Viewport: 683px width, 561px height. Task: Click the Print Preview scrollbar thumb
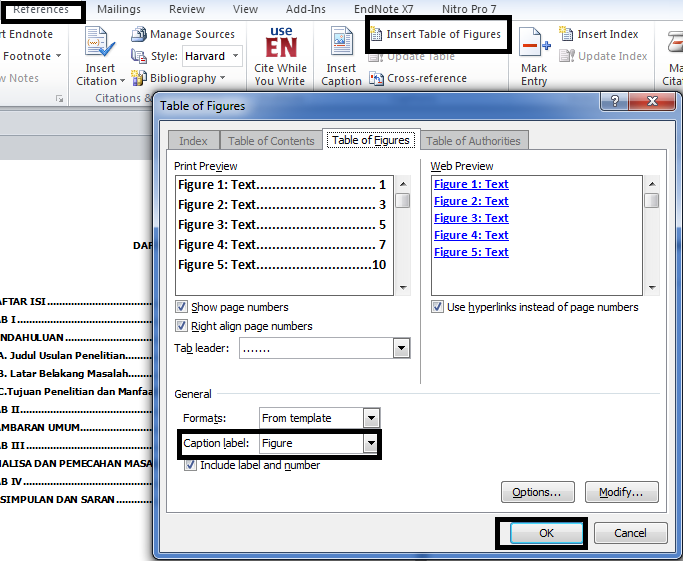(x=403, y=200)
